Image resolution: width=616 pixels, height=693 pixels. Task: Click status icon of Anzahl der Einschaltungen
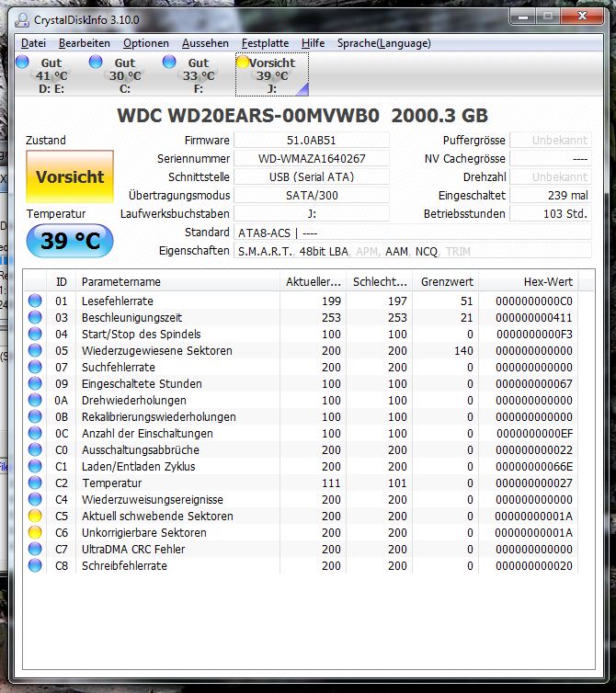coord(35,433)
